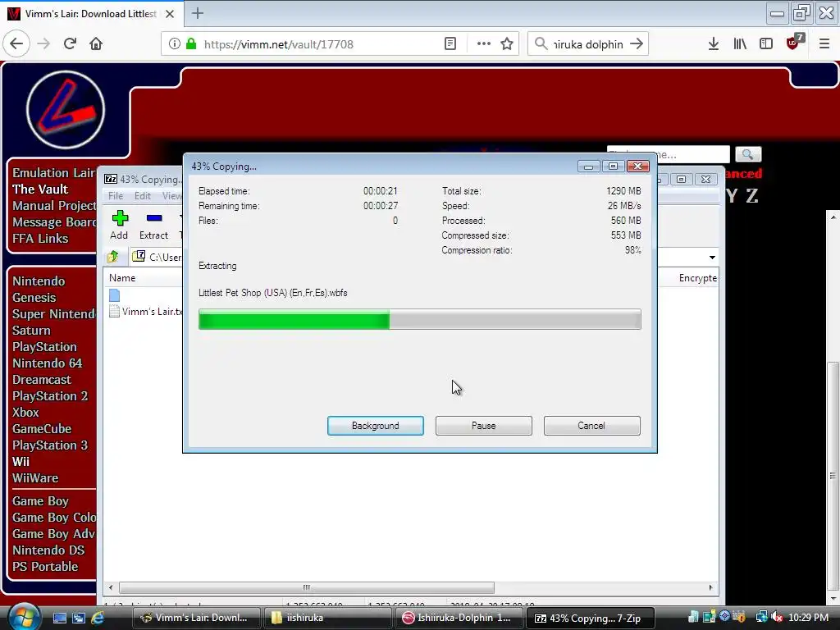The image size is (840, 630).
Task: Go up one folder in 7-Zip
Action: (x=113, y=257)
